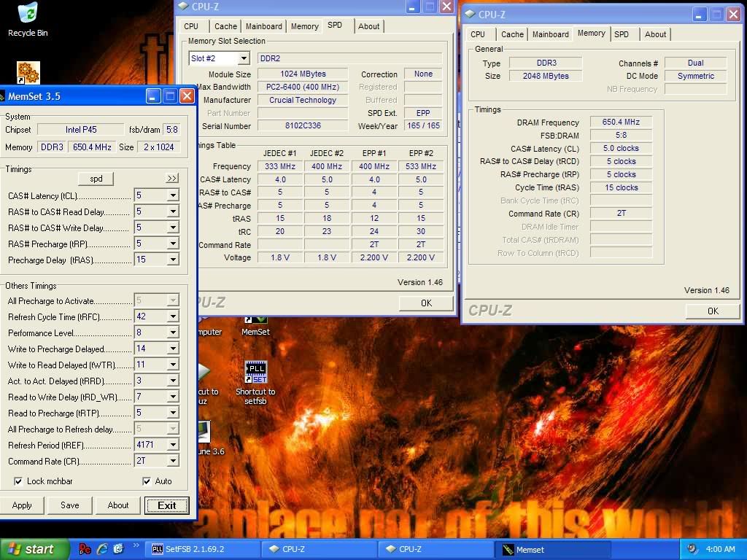Open Internet Explorer from quick launch

tap(102, 549)
